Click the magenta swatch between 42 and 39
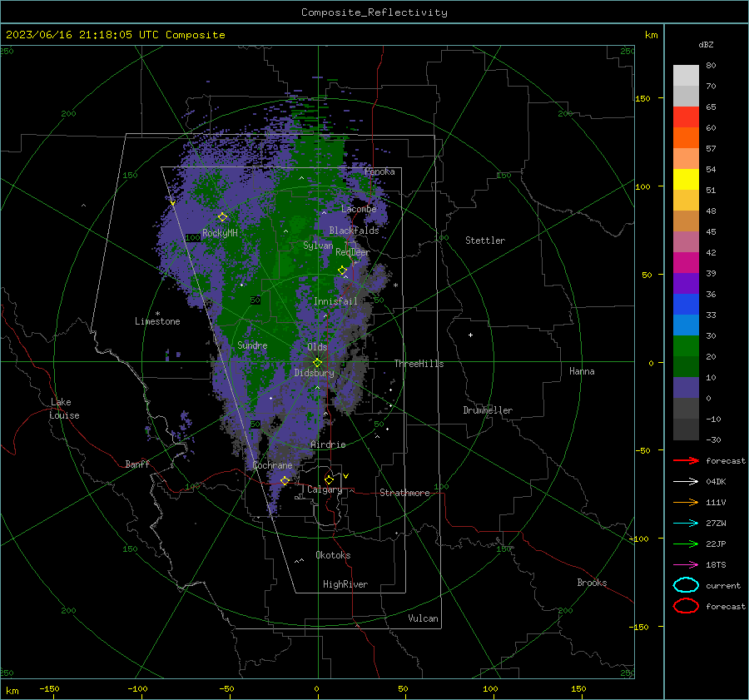Screen dimensions: 749x700 pyautogui.click(x=686, y=263)
